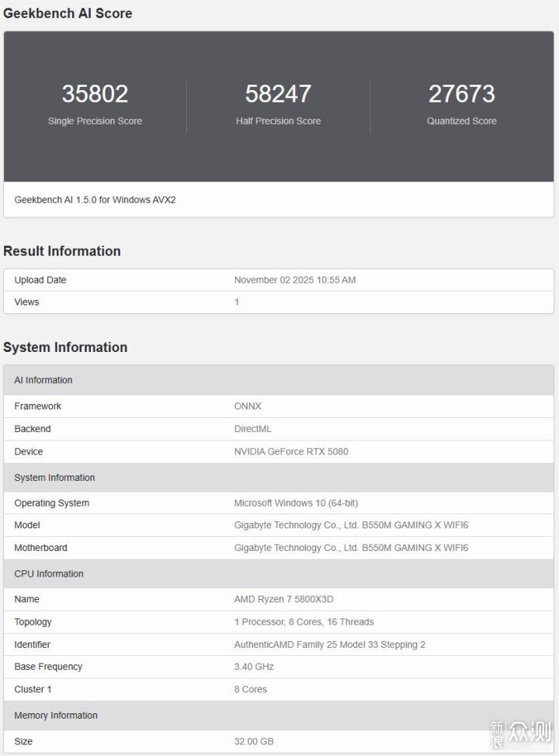Click the DirectML backend value

point(253,429)
